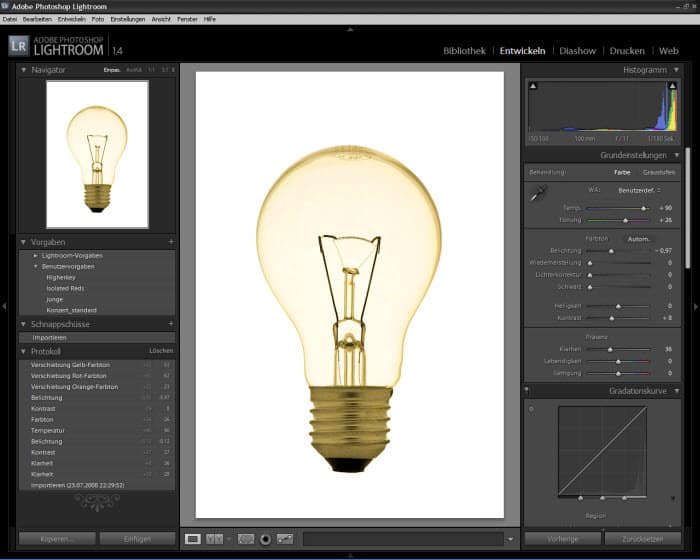Collapse the Navigator panel
Image resolution: width=700 pixels, height=560 pixels.
[24, 70]
